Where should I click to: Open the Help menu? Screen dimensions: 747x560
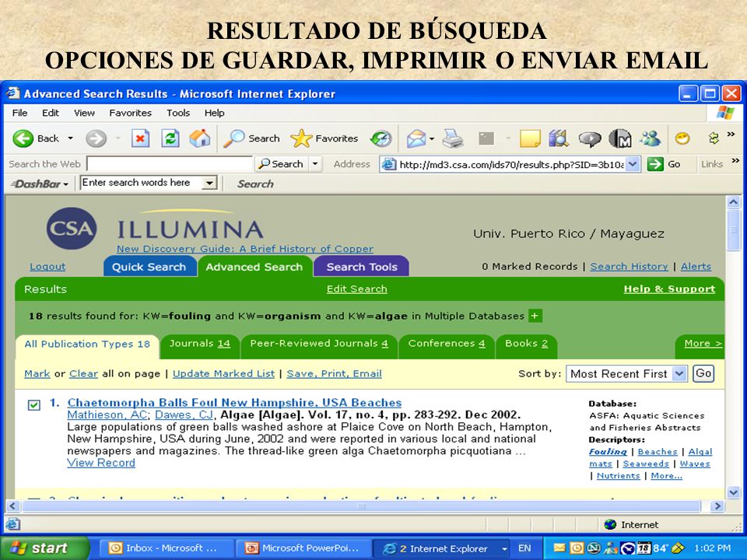215,113
